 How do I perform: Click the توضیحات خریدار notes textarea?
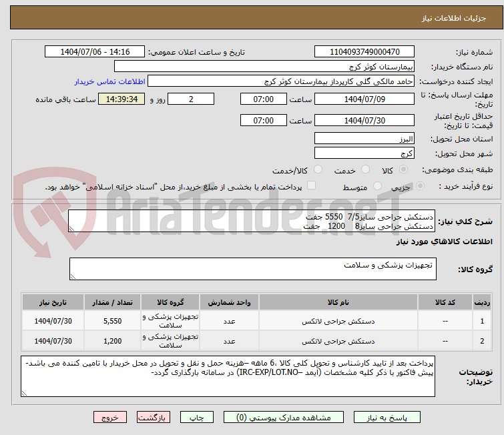228,376
